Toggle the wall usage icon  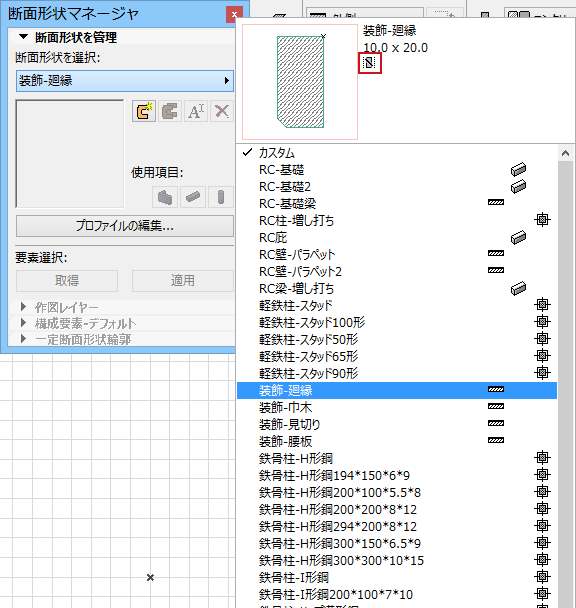tap(165, 197)
